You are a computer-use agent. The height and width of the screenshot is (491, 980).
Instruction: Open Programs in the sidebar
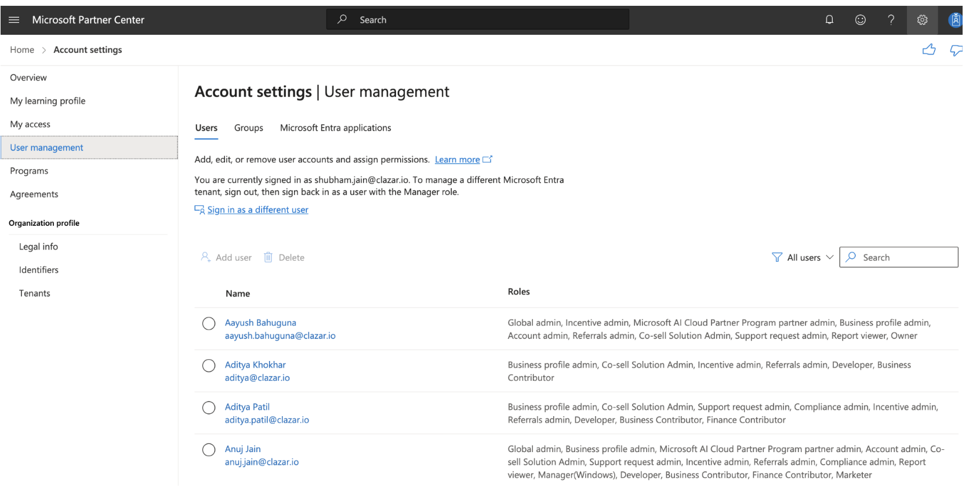coord(29,171)
